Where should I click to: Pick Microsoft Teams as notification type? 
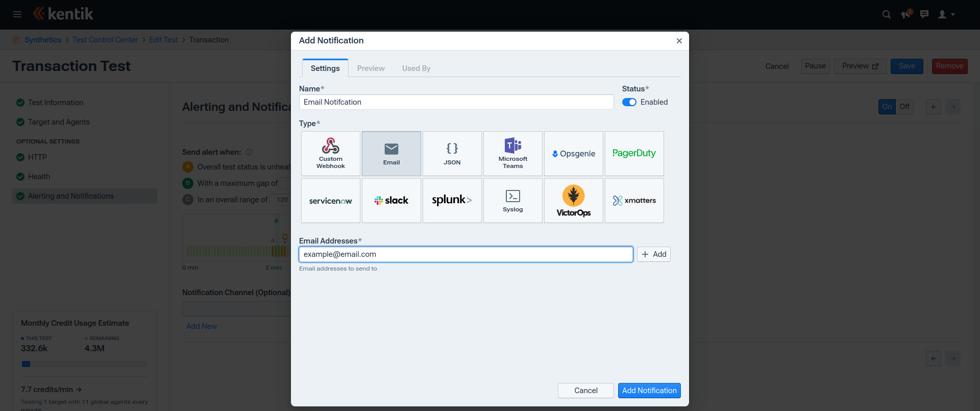[x=513, y=154]
